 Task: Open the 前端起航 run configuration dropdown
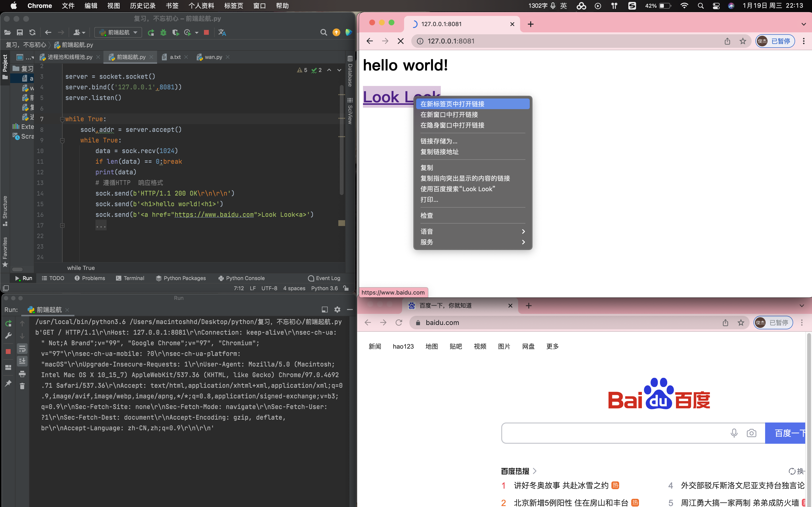tap(118, 33)
